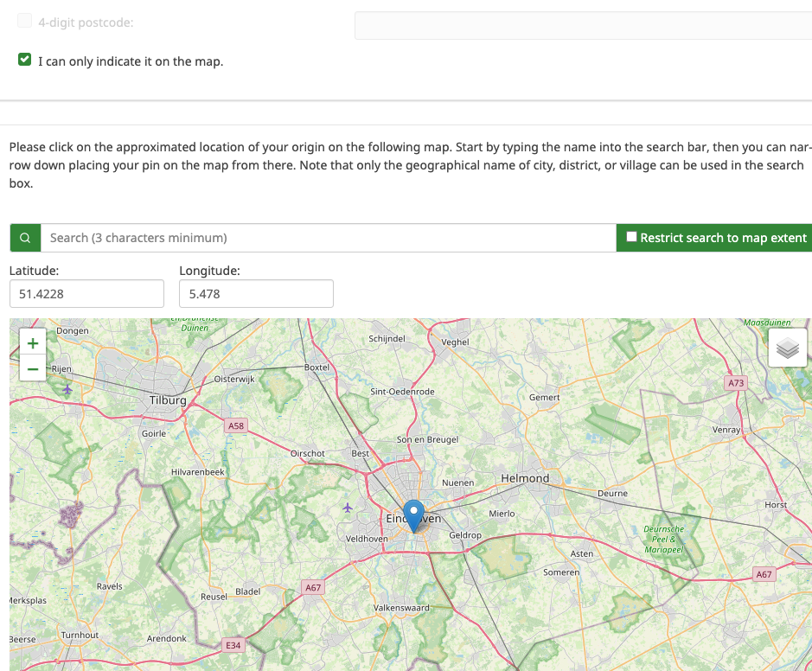Enable Restrict search to map extent

[632, 237]
